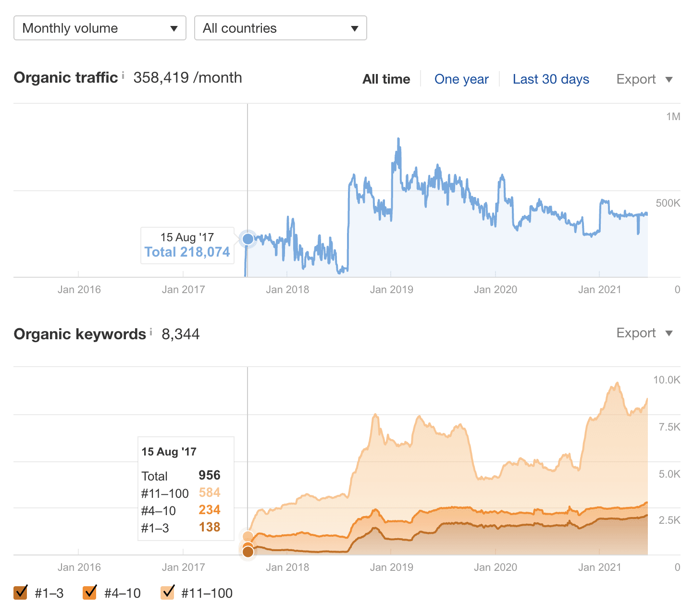Screen dimensions: 694x616
Task: Click the '584' value for #11–100
Action: pos(210,493)
